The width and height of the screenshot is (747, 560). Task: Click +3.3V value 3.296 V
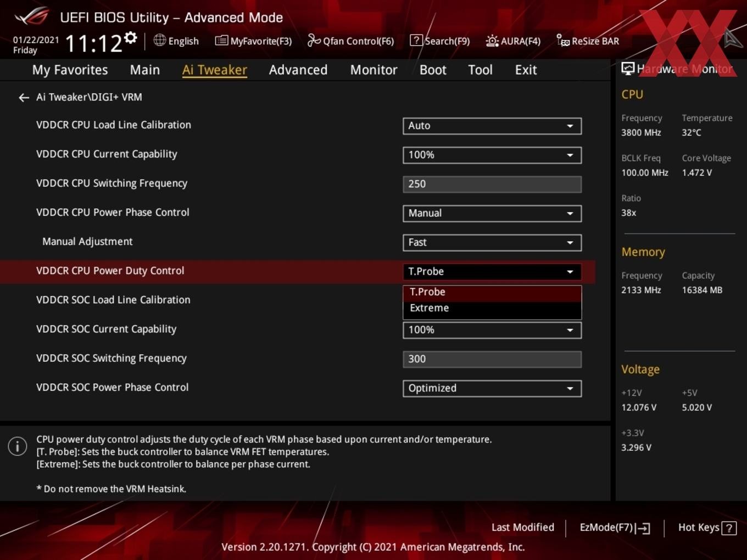tap(636, 447)
